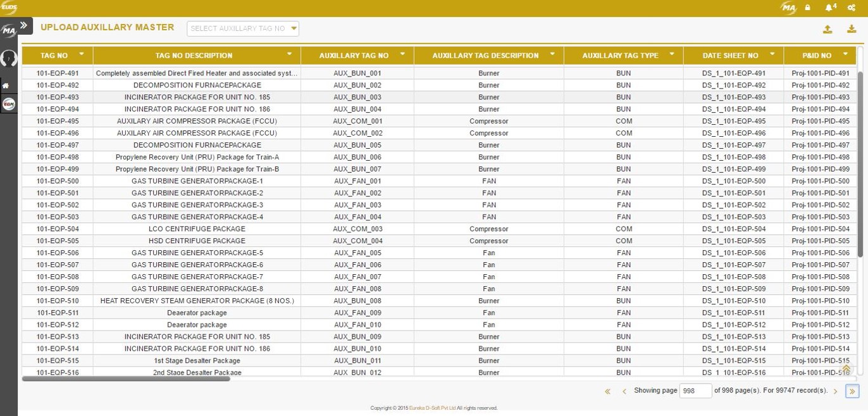This screenshot has height=416, width=868.
Task: Open DATE SHEET NO column filter arrow
Action: coord(772,54)
